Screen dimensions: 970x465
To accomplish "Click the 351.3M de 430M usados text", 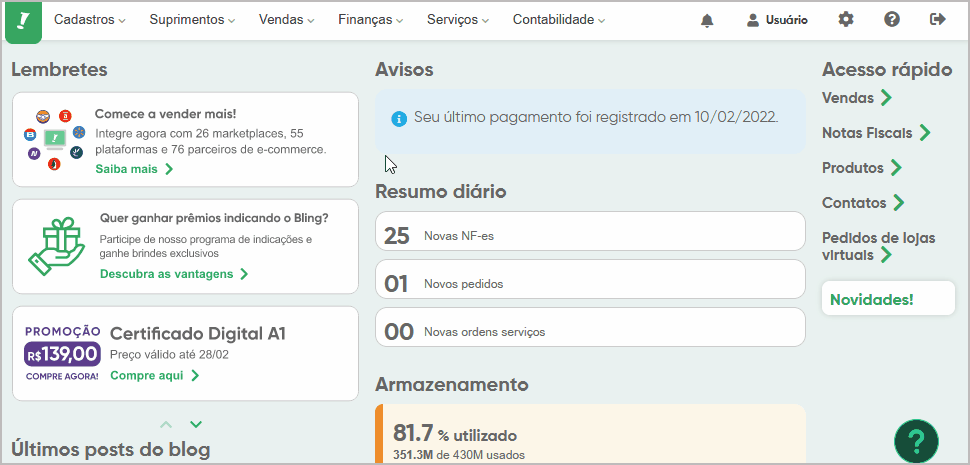I will [x=459, y=455].
